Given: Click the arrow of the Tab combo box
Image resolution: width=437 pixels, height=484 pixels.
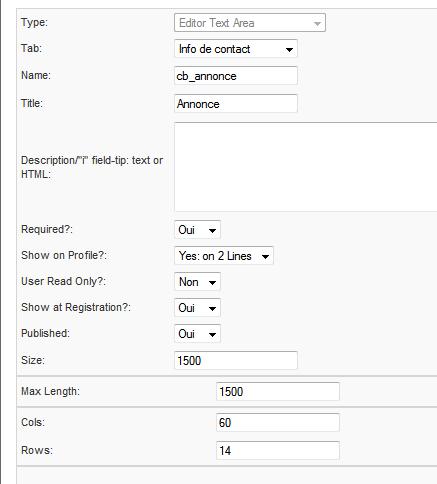Looking at the screenshot, I should click(x=289, y=50).
